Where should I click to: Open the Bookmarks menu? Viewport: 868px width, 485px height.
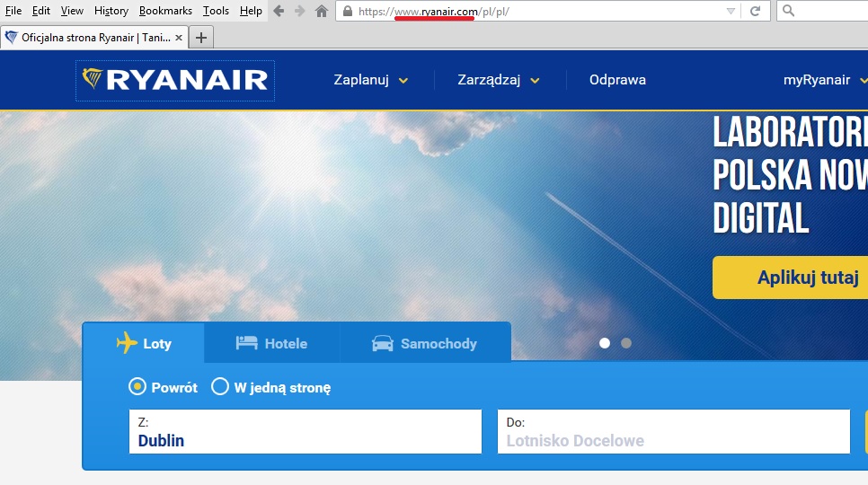tap(165, 11)
